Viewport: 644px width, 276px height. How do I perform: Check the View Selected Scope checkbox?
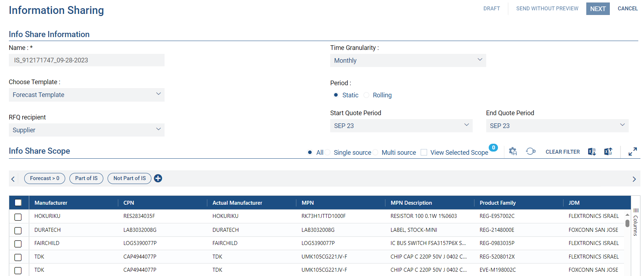point(424,153)
